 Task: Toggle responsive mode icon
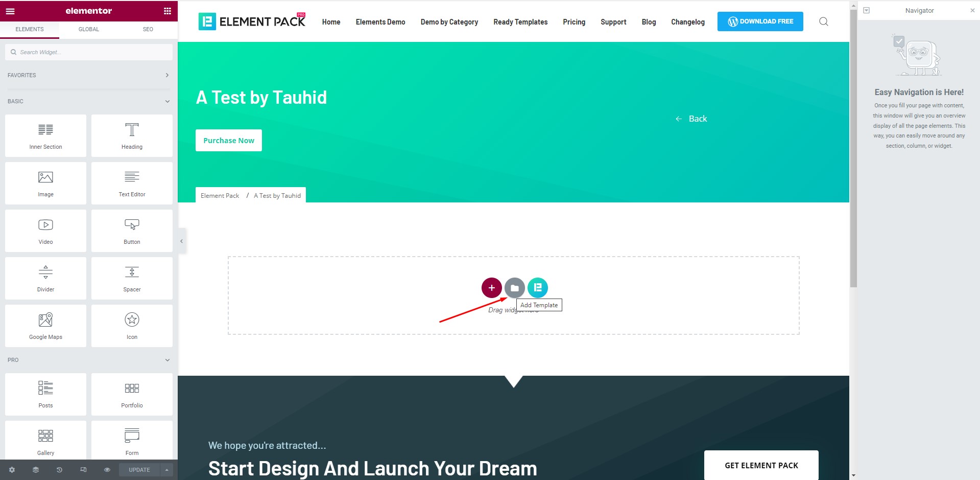83,470
